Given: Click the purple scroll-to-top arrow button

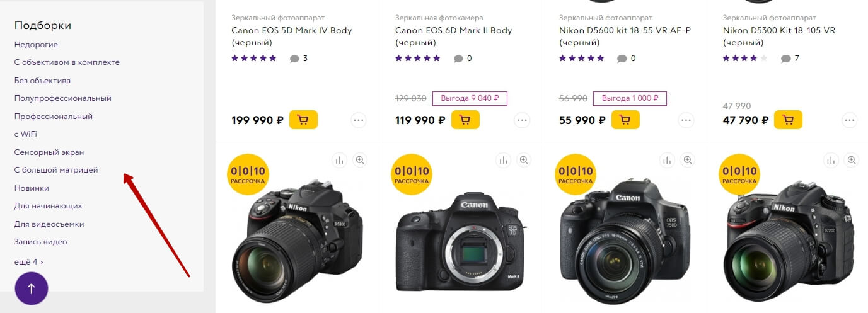Looking at the screenshot, I should pos(32,288).
